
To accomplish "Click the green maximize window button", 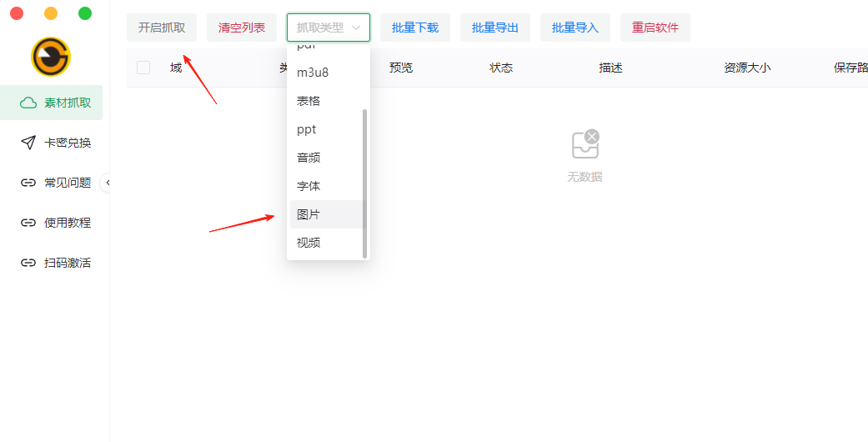I will [x=85, y=13].
